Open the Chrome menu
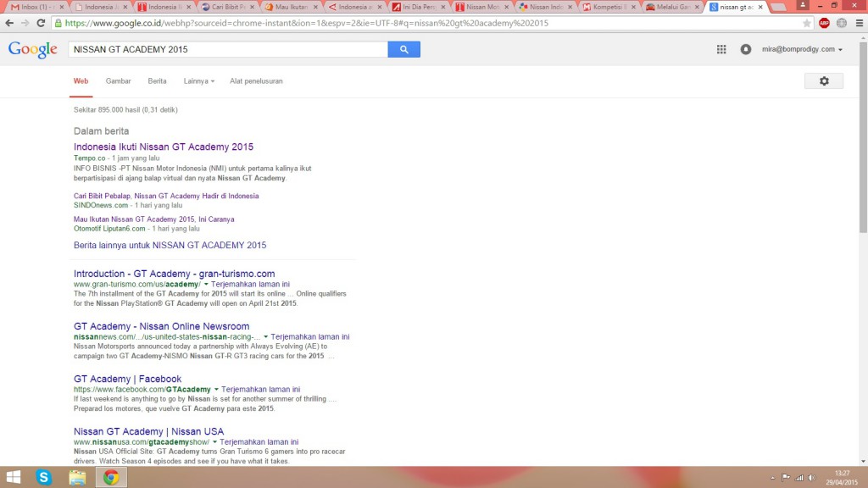868x488 pixels. (860, 23)
